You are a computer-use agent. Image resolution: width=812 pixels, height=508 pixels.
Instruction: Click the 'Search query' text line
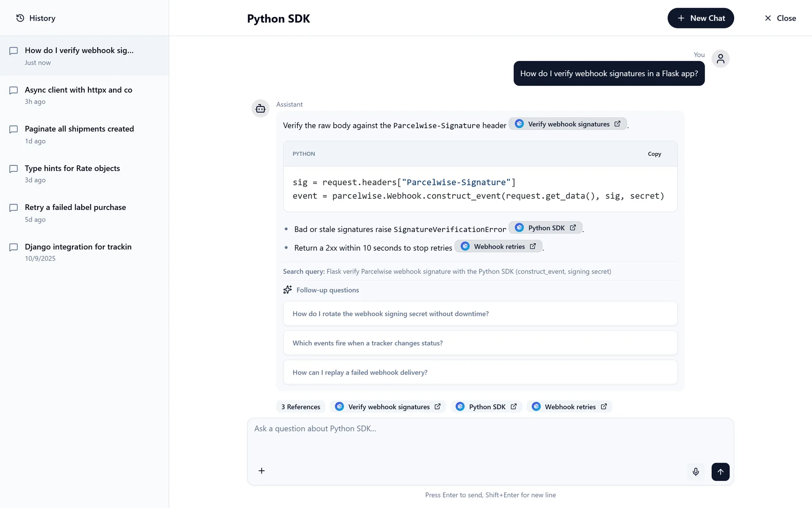point(447,271)
